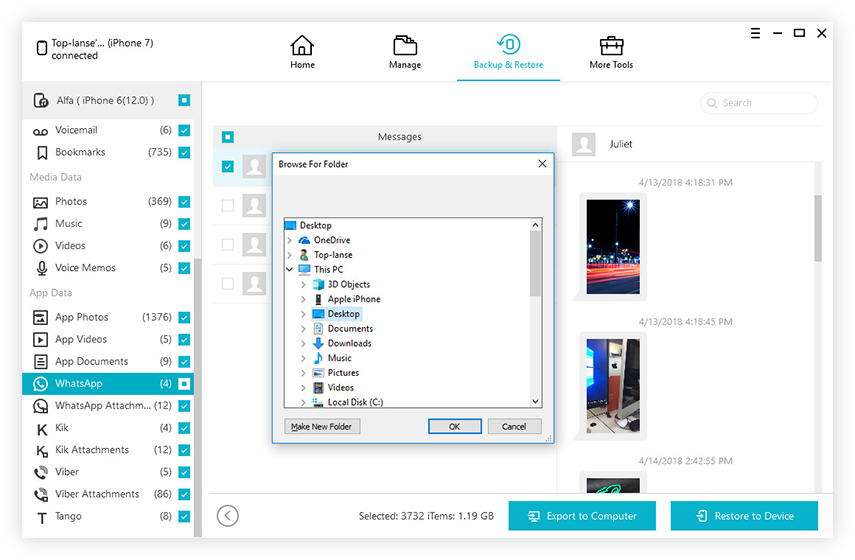This screenshot has width=855, height=560.
Task: Open the hamburger menu icon
Action: point(755,33)
